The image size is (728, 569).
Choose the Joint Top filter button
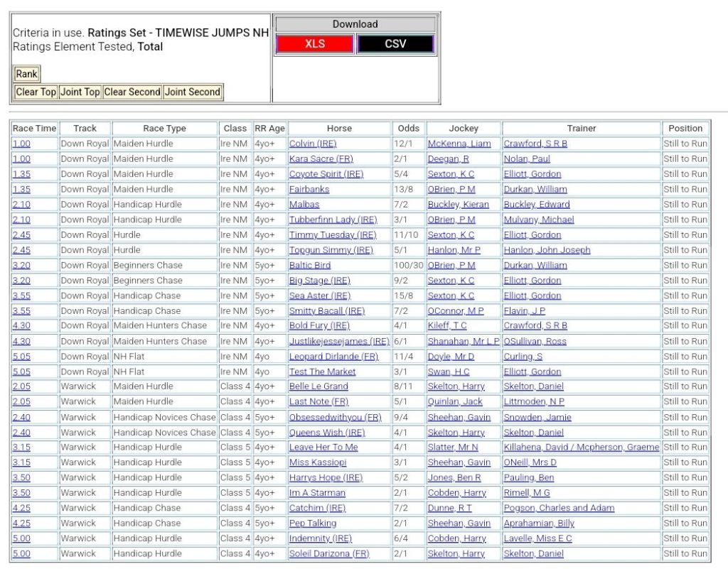pyautogui.click(x=80, y=92)
